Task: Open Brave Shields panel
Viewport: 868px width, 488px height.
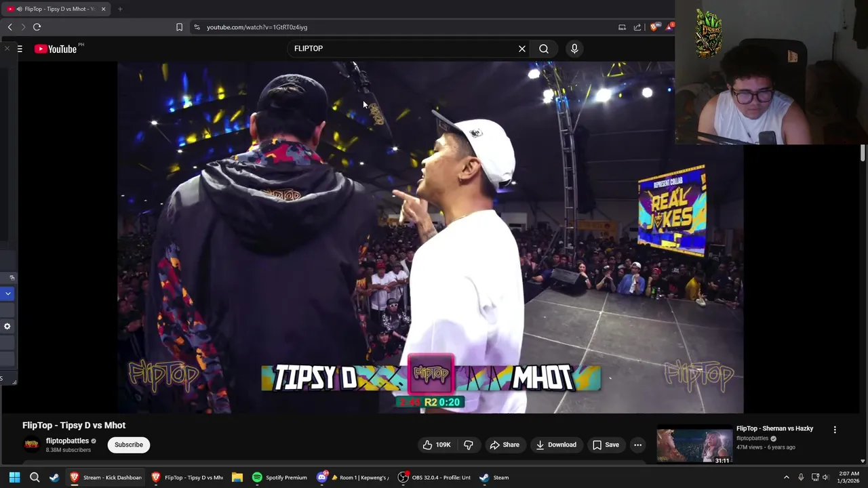Action: (654, 27)
